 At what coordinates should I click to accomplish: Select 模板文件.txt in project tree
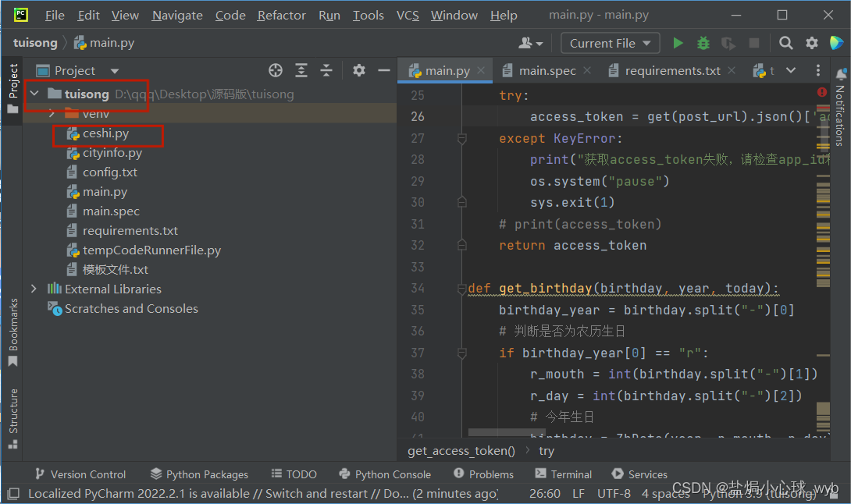115,270
